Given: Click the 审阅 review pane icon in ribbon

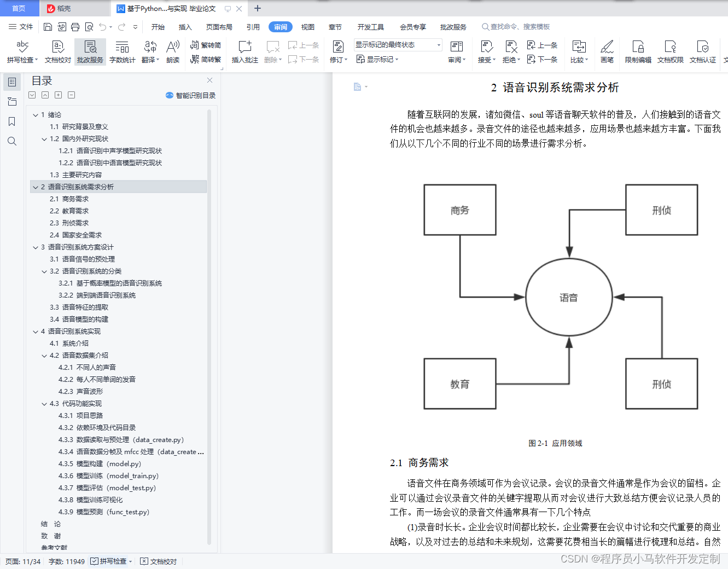Looking at the screenshot, I should point(456,47).
